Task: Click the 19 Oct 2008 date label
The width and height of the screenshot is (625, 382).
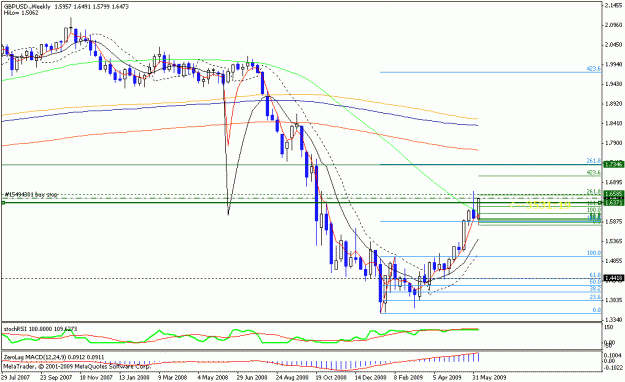Action: coord(331,377)
